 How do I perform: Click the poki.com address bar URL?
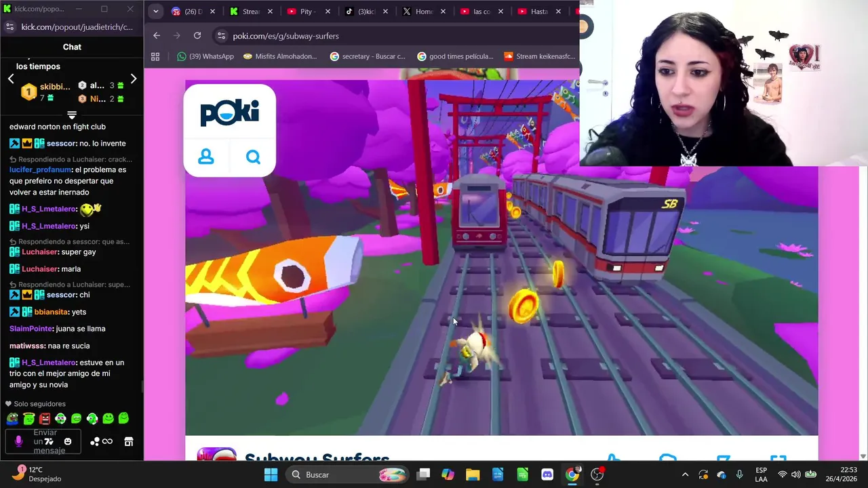(285, 36)
